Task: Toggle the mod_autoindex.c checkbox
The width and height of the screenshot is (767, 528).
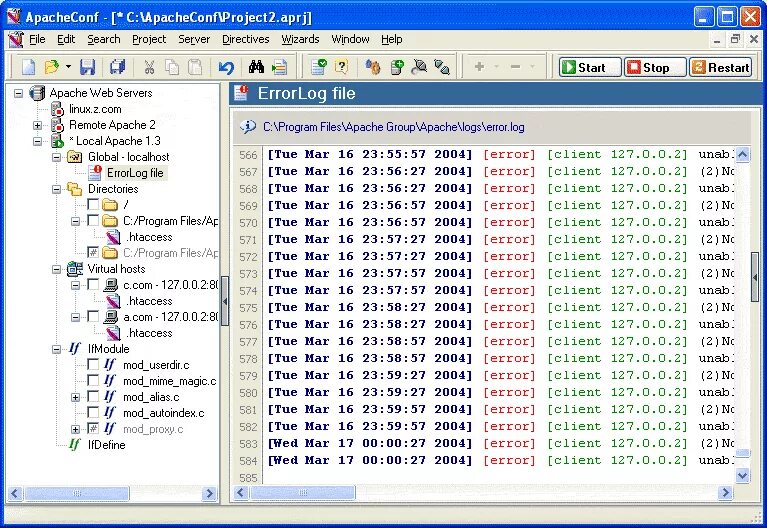Action: click(x=93, y=413)
